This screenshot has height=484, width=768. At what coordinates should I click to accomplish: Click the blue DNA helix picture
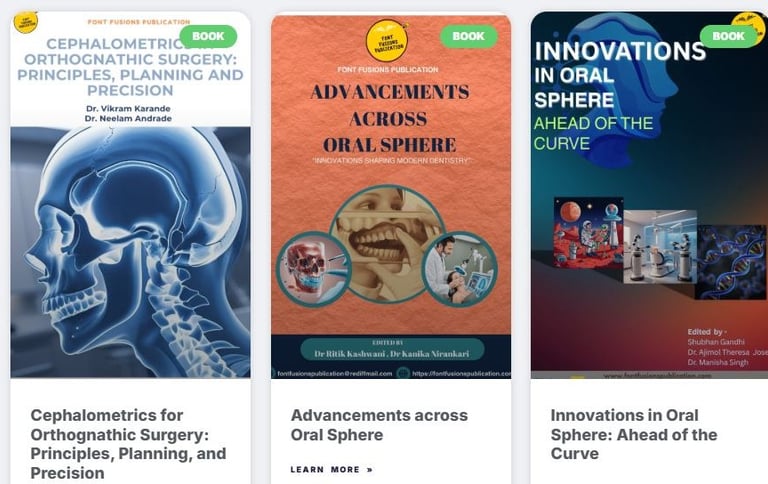pyautogui.click(x=731, y=262)
